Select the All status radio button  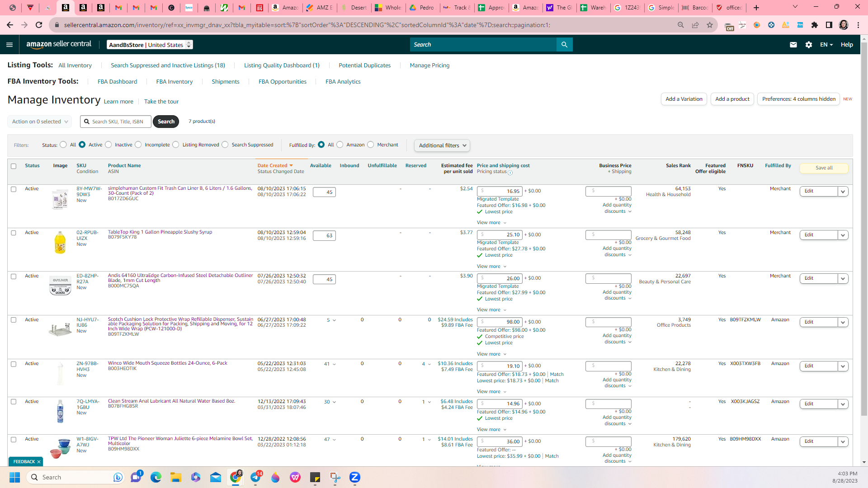pyautogui.click(x=63, y=145)
